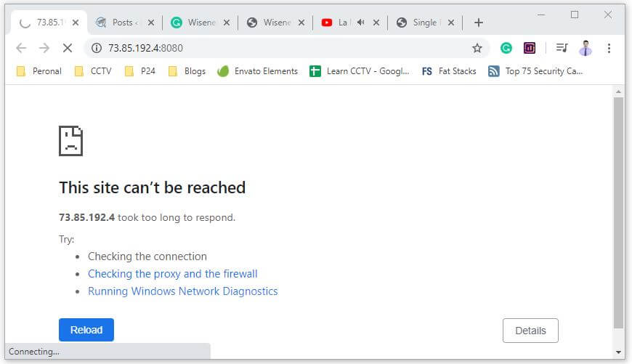
Task: Click the back navigation arrow
Action: (x=21, y=48)
